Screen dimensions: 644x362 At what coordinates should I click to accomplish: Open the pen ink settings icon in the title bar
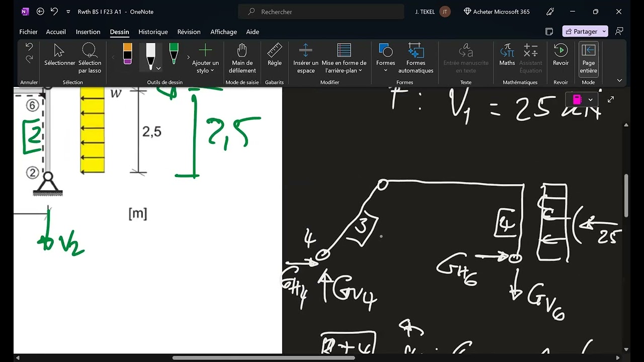[550, 12]
